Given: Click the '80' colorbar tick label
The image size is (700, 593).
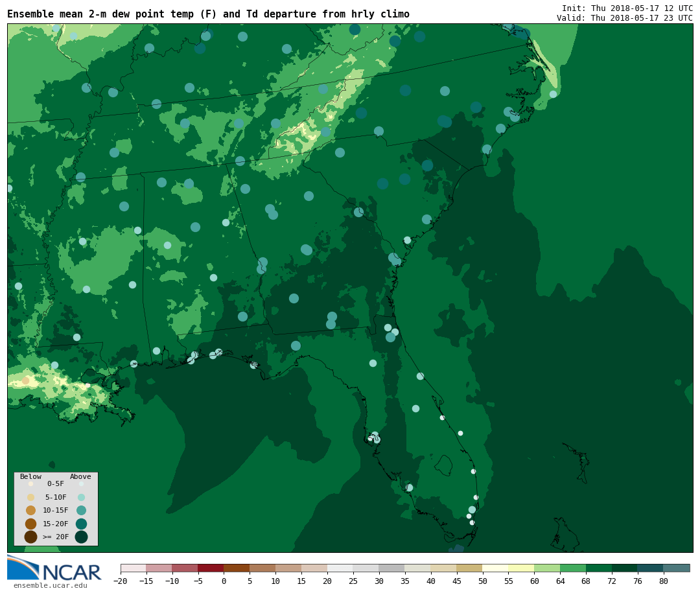Looking at the screenshot, I should 664,581.
